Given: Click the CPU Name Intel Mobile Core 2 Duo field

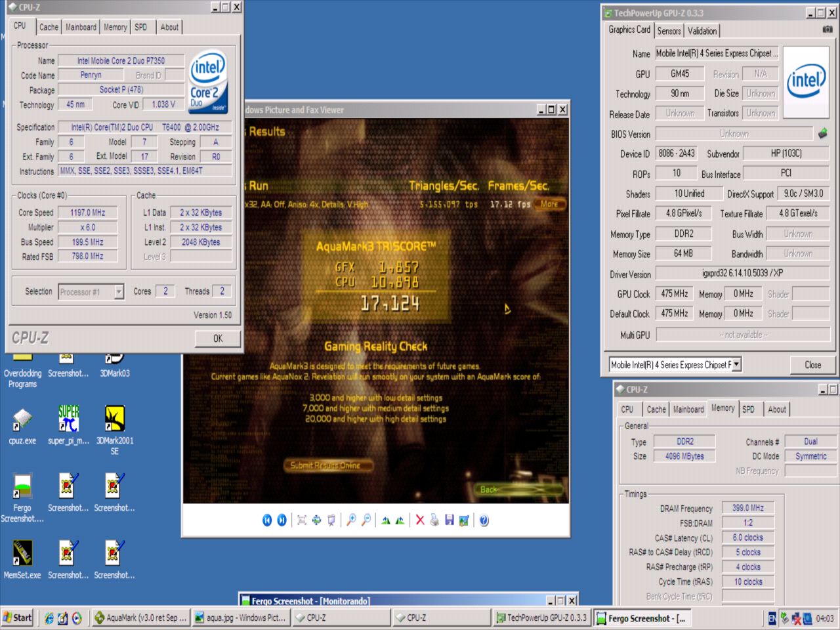Looking at the screenshot, I should pos(121,61).
